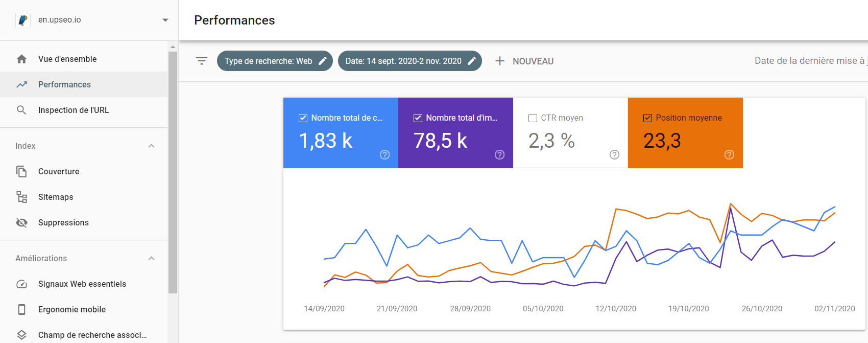The height and width of the screenshot is (343, 868).
Task: Toggle the Position moyenne checkbox
Action: pyautogui.click(x=647, y=118)
